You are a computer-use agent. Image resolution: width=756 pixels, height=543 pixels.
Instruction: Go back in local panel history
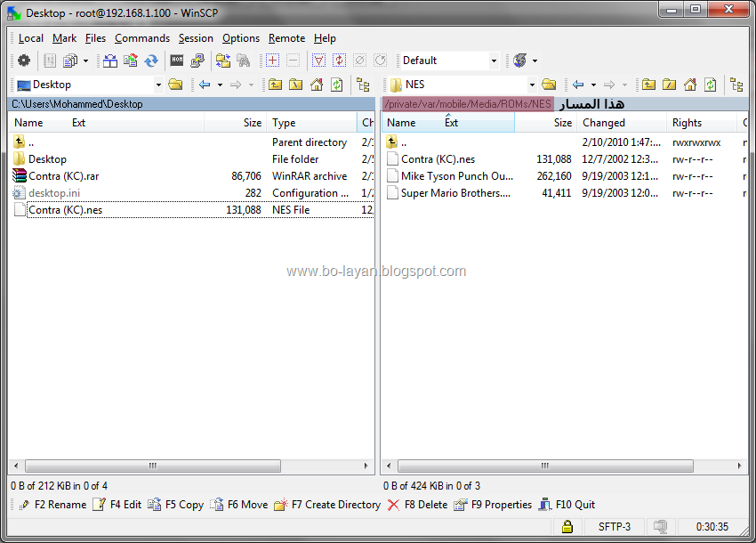coord(205,85)
